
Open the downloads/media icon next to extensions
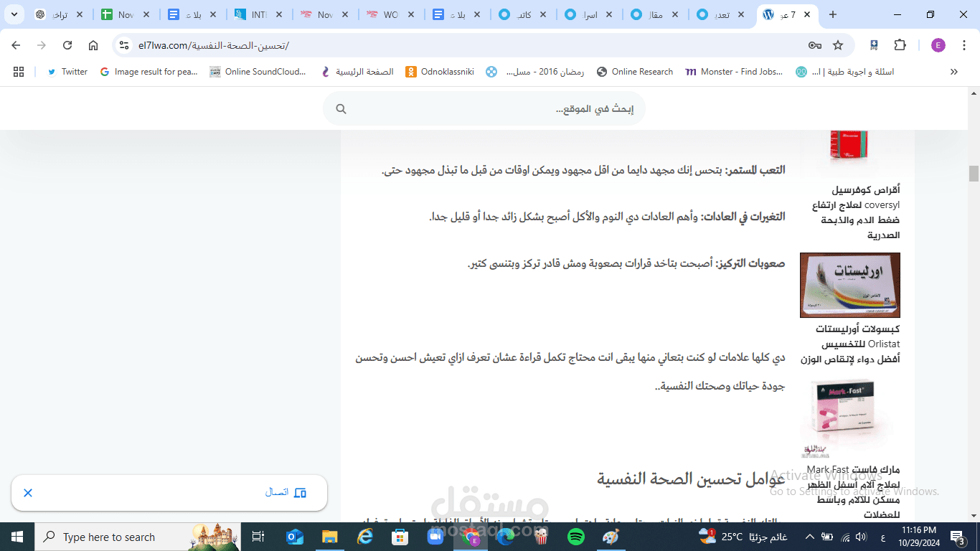[874, 45]
